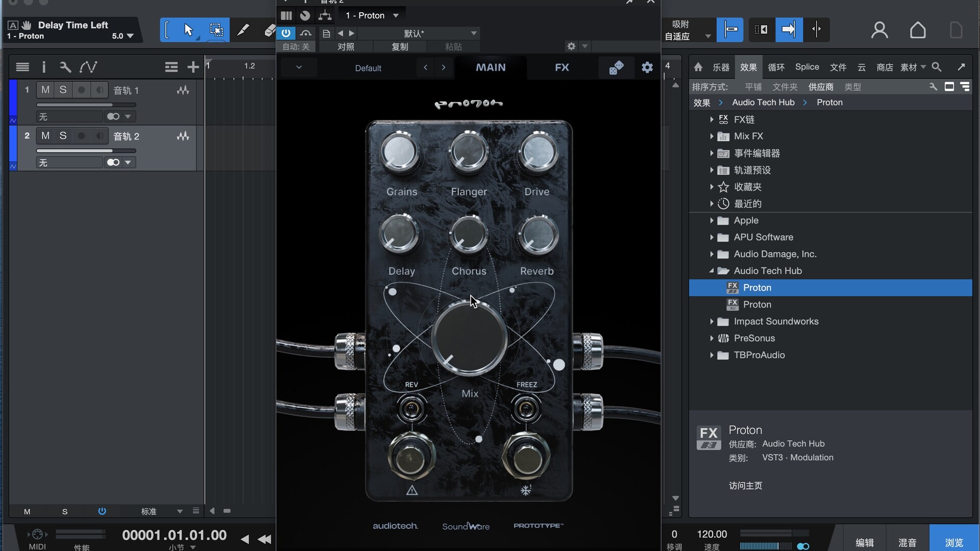Open Proton plugin settings gear
Viewport: 980px width, 551px height.
[x=647, y=67]
